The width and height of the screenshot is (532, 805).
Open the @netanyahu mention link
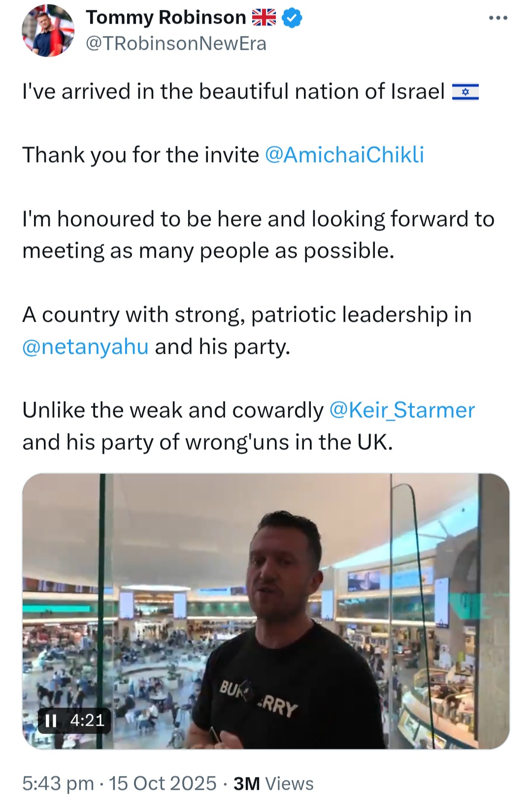click(x=85, y=347)
